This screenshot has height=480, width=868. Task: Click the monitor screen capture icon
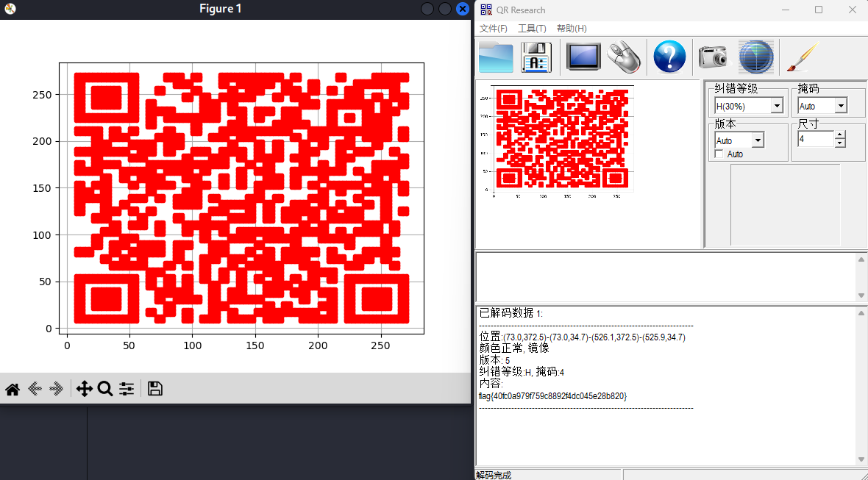[x=583, y=57]
